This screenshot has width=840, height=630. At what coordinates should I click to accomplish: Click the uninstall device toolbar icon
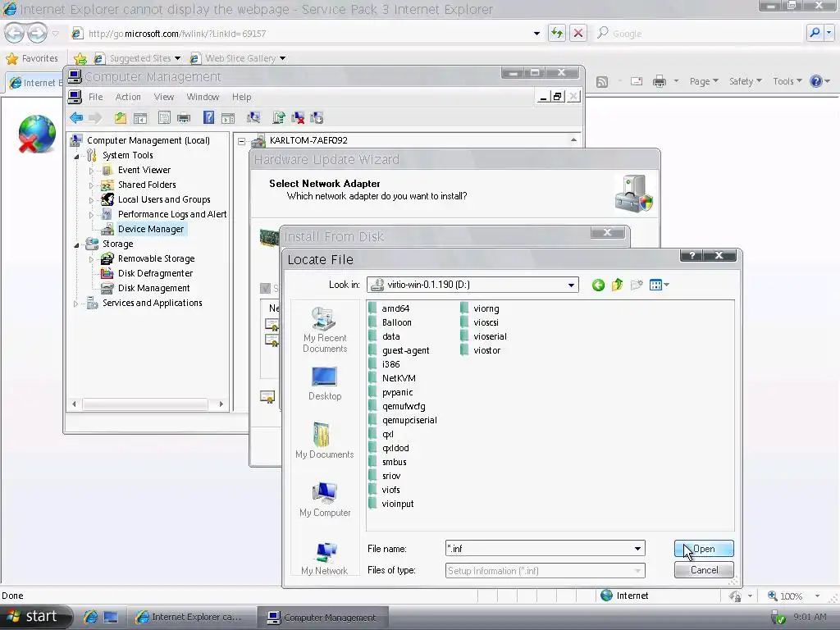point(298,118)
